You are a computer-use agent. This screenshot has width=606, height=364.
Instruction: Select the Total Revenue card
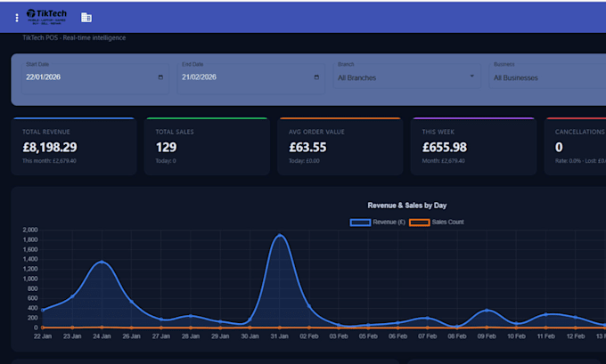pos(73,146)
